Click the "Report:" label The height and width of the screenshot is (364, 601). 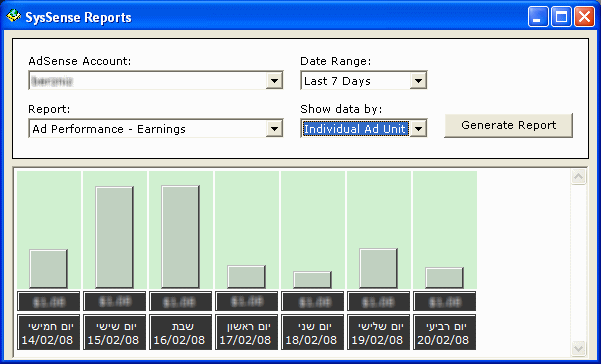[x=49, y=110]
